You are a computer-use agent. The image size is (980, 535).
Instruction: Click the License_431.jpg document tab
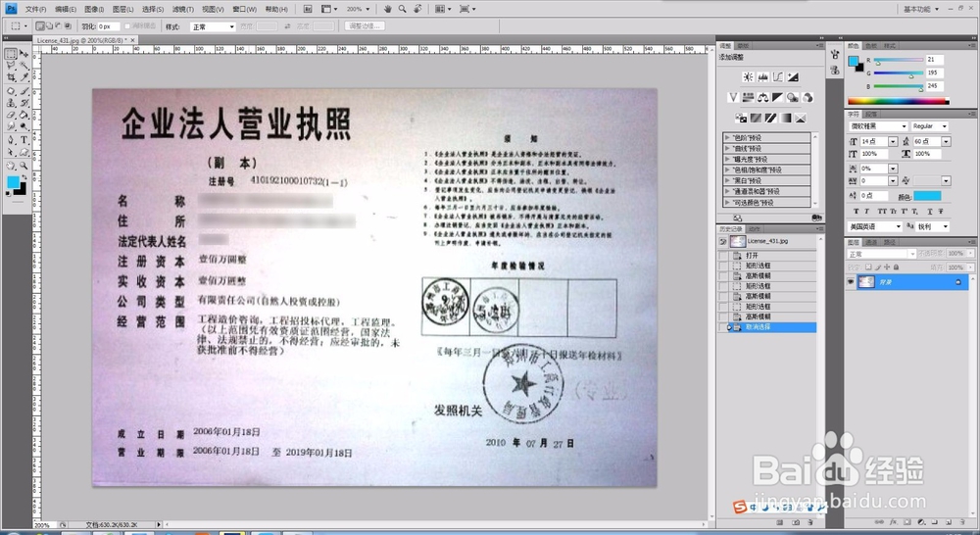tap(85, 40)
